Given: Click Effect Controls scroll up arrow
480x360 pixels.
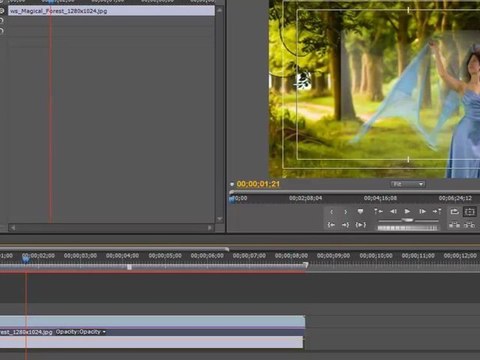Looking at the screenshot, I should click(x=219, y=10).
